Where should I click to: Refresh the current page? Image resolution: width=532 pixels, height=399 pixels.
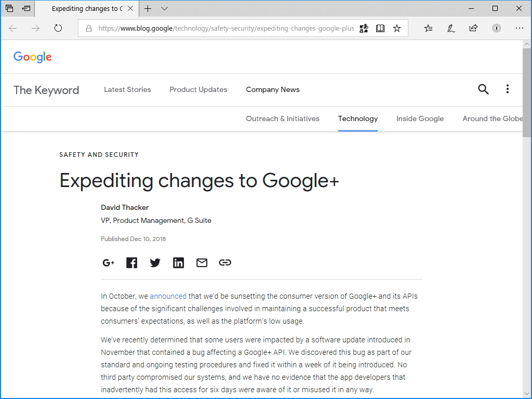[x=58, y=29]
